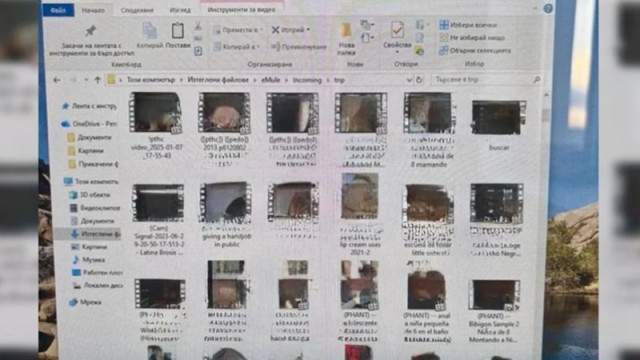Click Избери всички select all
640x360 pixels.
tap(468, 25)
